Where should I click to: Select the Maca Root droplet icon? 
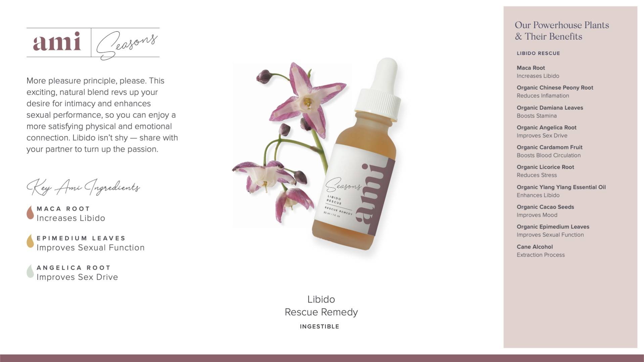coord(30,213)
